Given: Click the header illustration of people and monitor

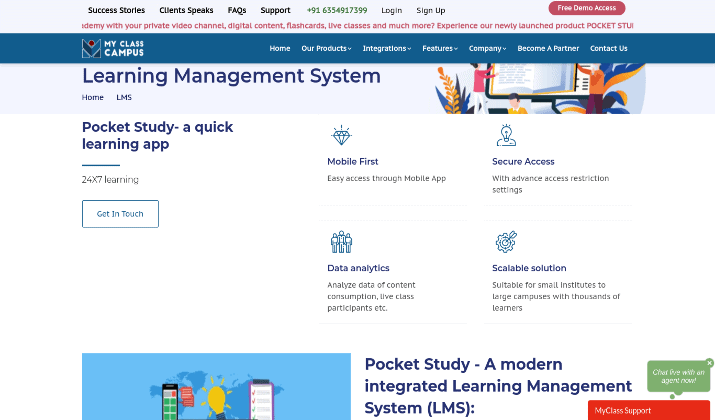Looking at the screenshot, I should tap(540, 88).
